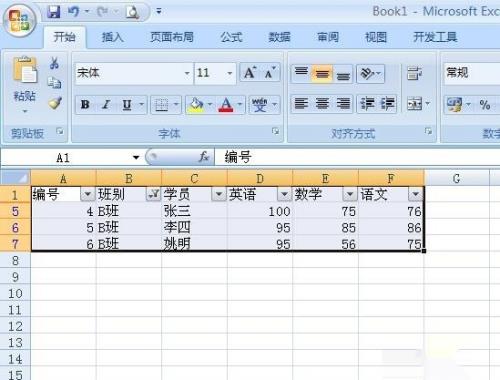Image resolution: width=500 pixels, height=380 pixels.
Task: Open the font name dropdown showing 宋体
Action: click(187, 73)
